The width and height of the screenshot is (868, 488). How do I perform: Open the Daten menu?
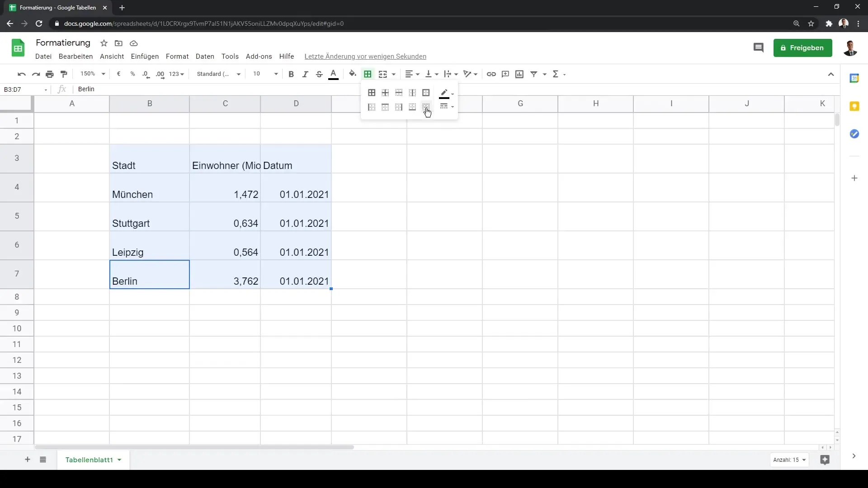tap(205, 56)
